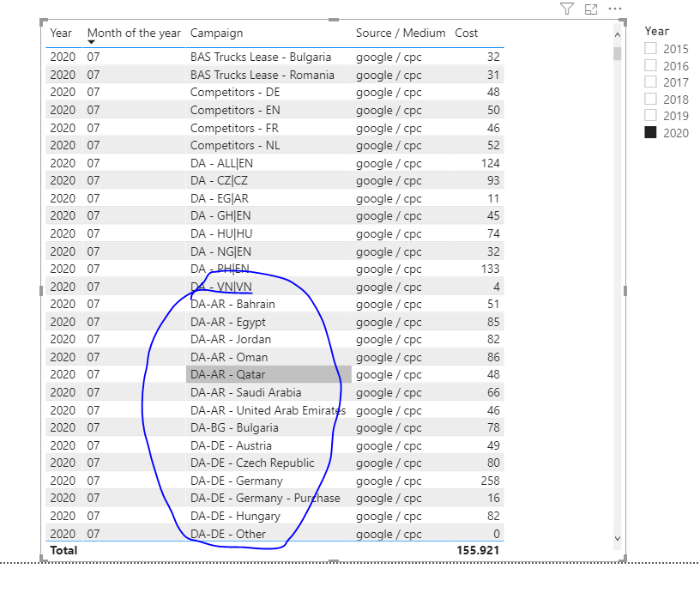Click the vertical scrollbar thumb
The width and height of the screenshot is (700, 593).
[x=618, y=53]
